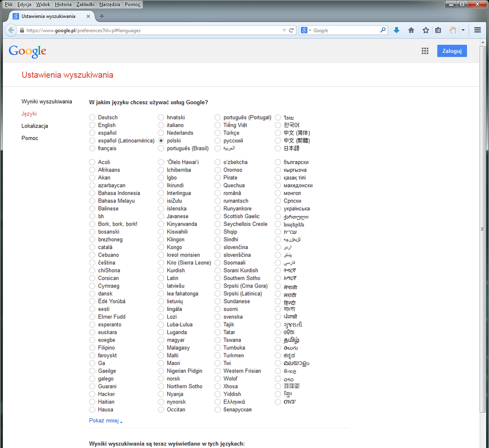489x448 pixels.
Task: Select the Deutsch radio button
Action: (x=92, y=117)
